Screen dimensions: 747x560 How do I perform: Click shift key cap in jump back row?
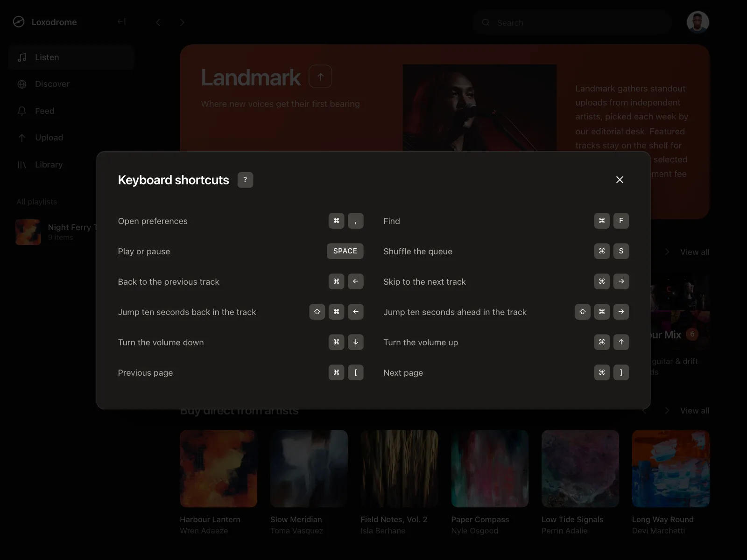[x=317, y=312]
